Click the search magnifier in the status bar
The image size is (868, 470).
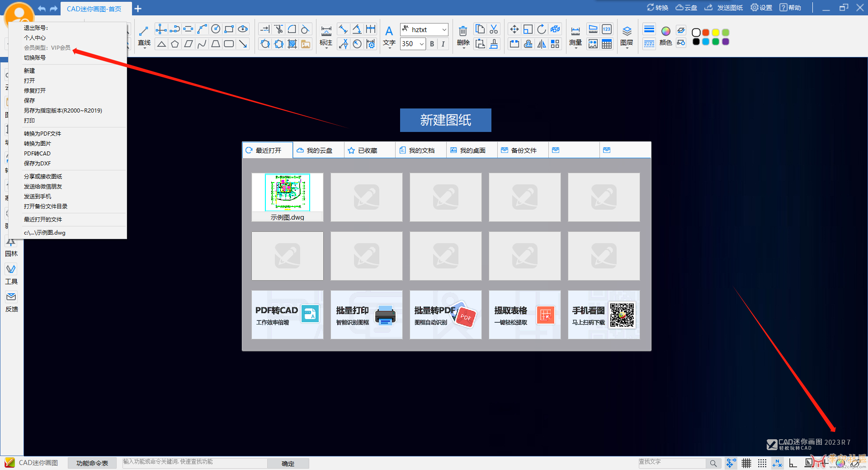click(713, 463)
